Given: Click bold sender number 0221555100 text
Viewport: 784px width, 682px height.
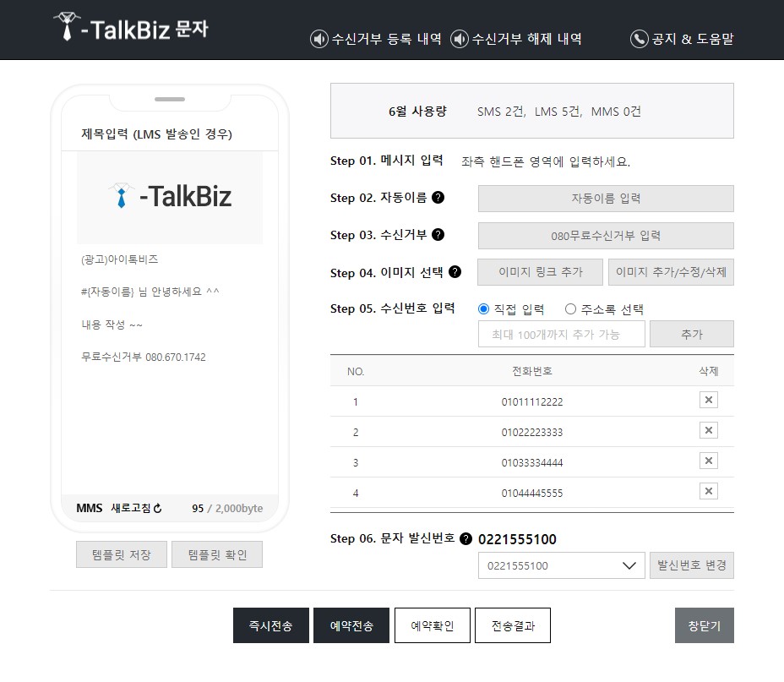Looking at the screenshot, I should point(517,539).
